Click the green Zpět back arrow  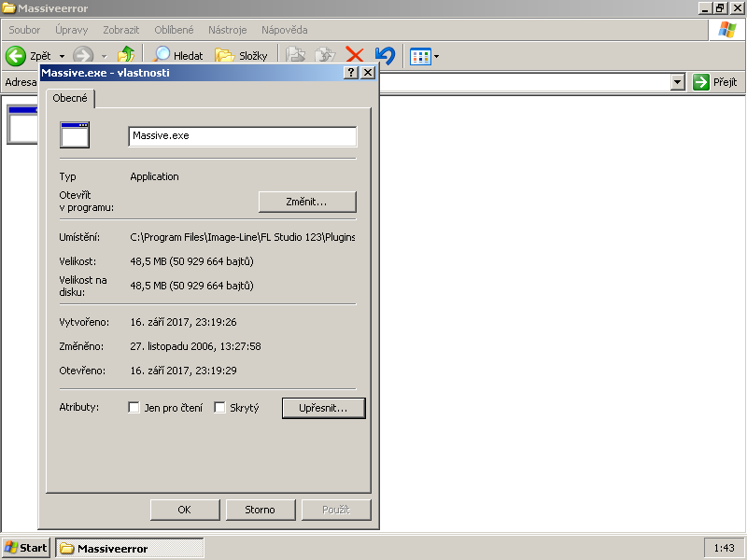16,56
